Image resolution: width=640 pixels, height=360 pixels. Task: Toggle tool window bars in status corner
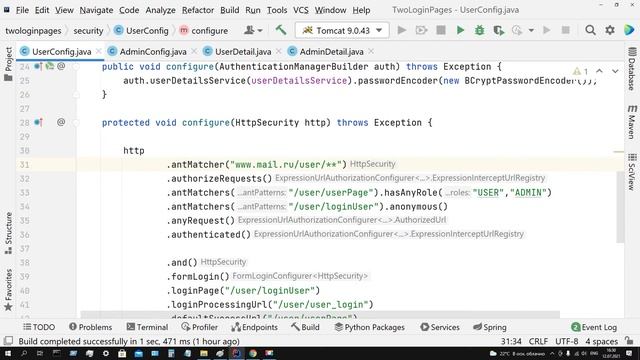8,341
